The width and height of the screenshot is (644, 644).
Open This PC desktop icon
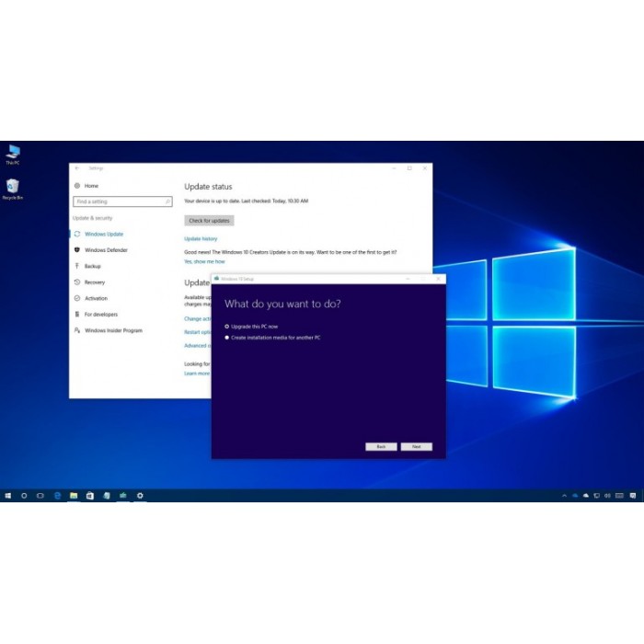pos(13,152)
